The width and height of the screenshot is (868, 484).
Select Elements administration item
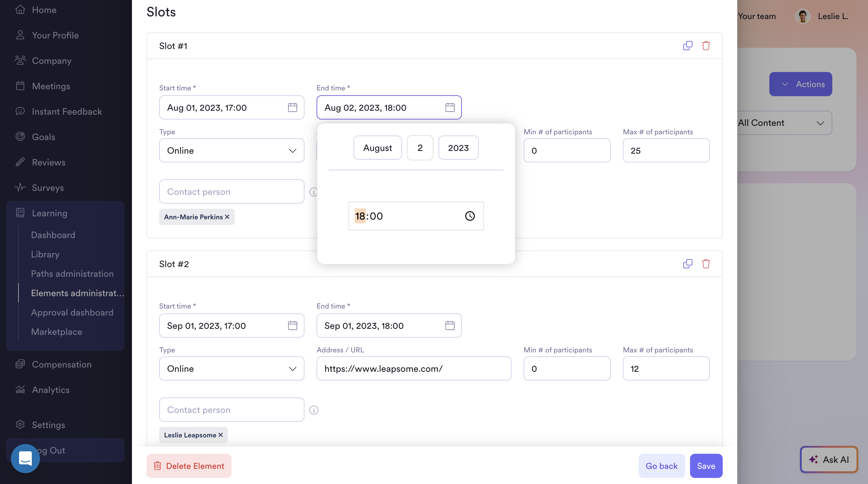coord(77,293)
